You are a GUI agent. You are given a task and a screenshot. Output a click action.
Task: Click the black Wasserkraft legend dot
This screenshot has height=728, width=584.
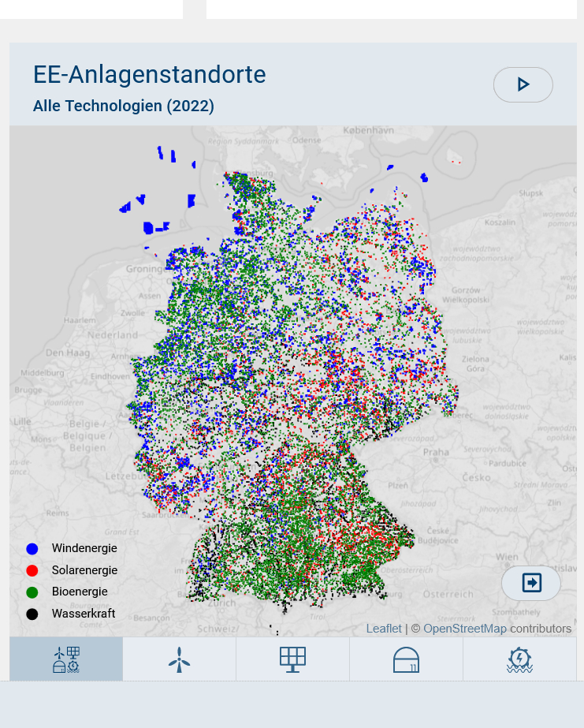(32, 614)
